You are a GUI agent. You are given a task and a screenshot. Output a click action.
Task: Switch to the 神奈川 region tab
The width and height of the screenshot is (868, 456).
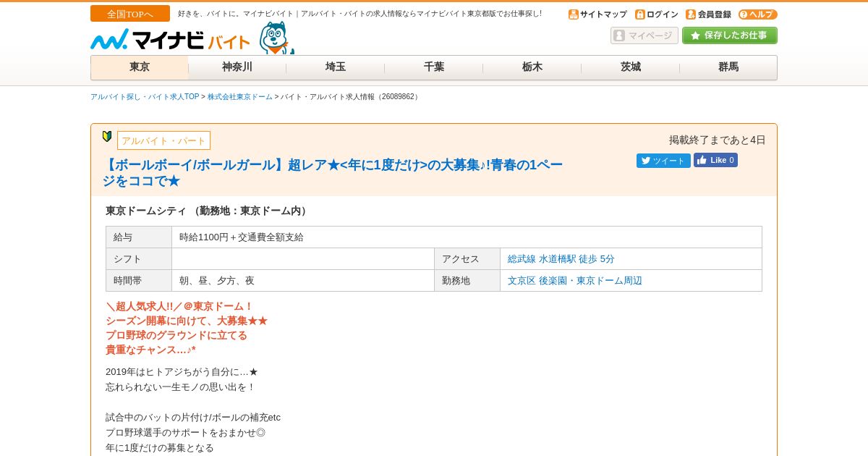click(x=237, y=67)
